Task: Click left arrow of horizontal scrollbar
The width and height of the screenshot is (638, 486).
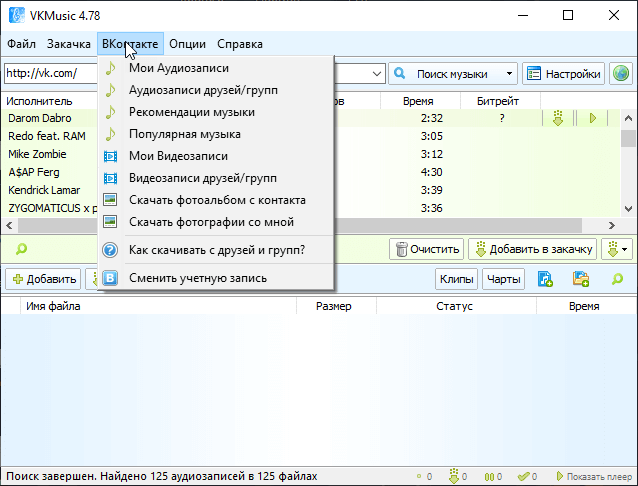Action: pos(9,225)
